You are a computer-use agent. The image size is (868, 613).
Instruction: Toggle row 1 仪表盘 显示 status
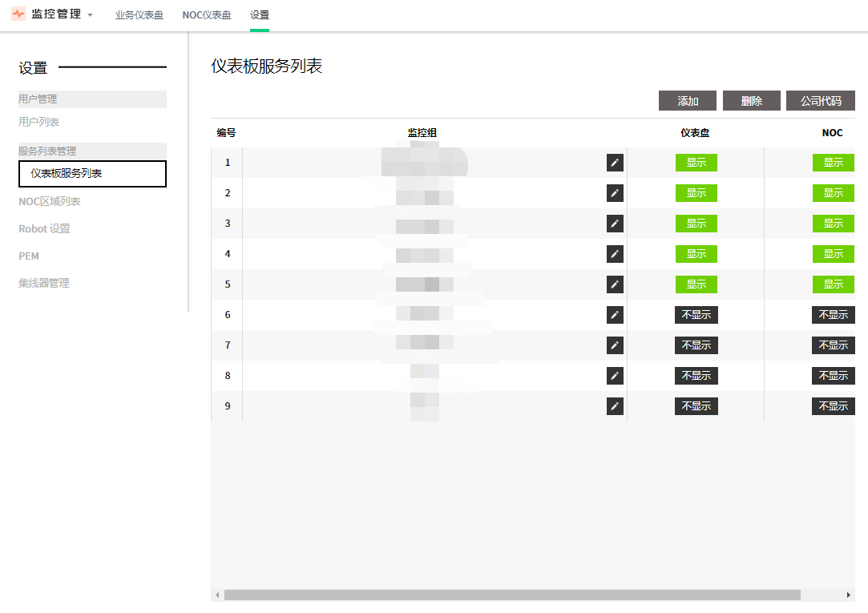696,163
